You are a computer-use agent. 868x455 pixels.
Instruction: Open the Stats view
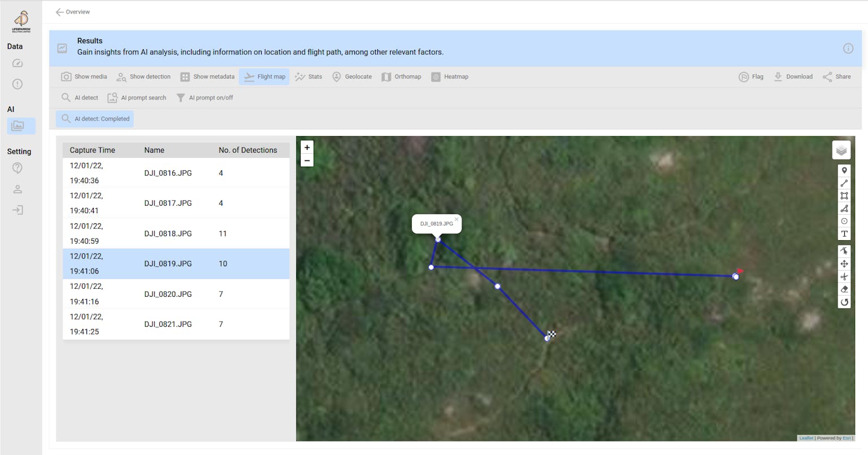[x=308, y=76]
